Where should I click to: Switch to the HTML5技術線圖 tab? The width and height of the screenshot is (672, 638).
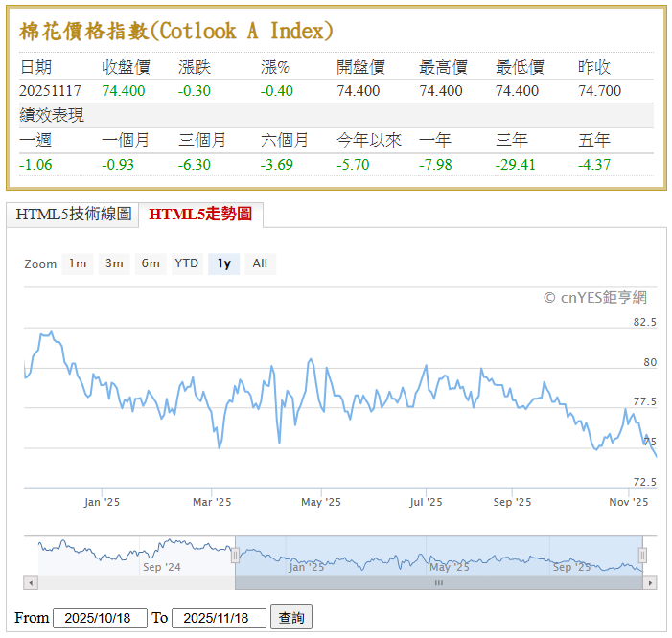tap(73, 215)
